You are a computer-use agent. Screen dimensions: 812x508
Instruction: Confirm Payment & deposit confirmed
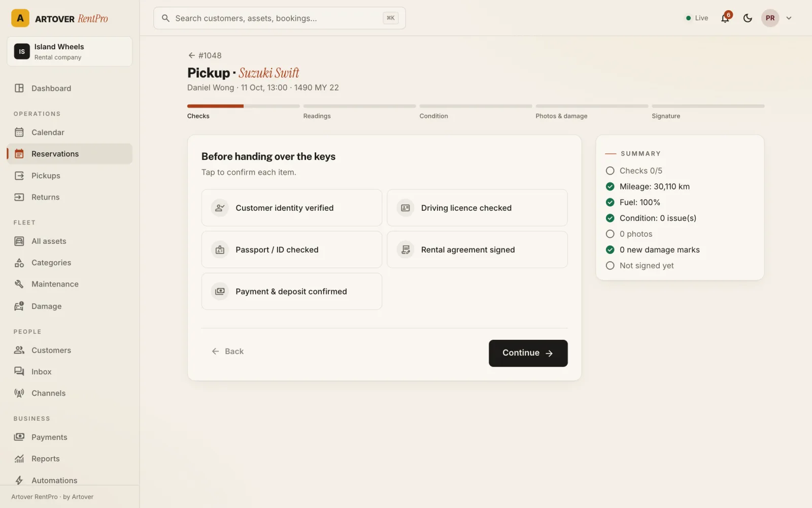(x=292, y=291)
